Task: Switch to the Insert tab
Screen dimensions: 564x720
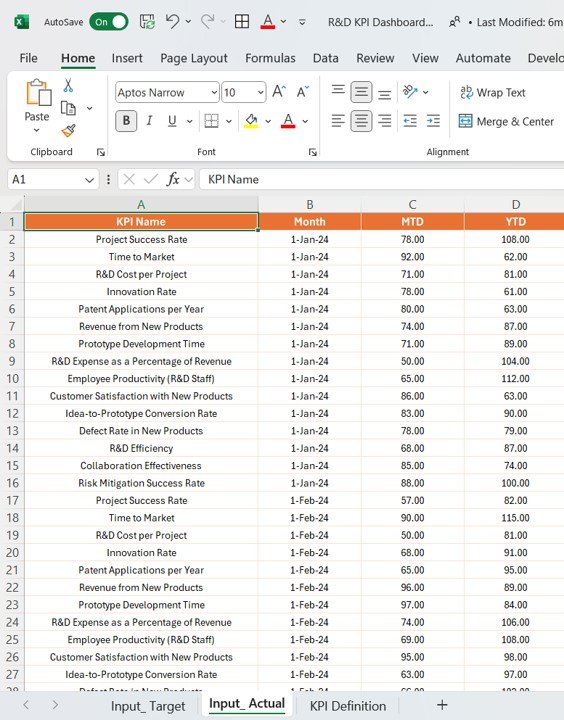Action: click(127, 58)
